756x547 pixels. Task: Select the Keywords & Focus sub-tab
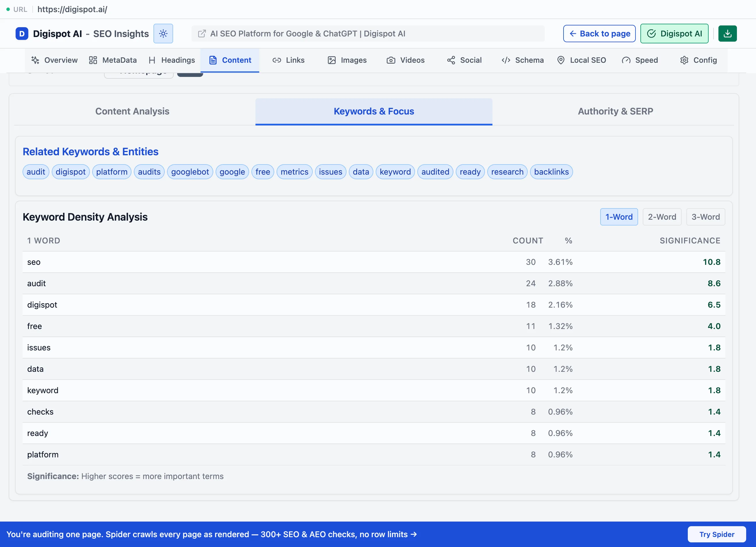tap(374, 111)
